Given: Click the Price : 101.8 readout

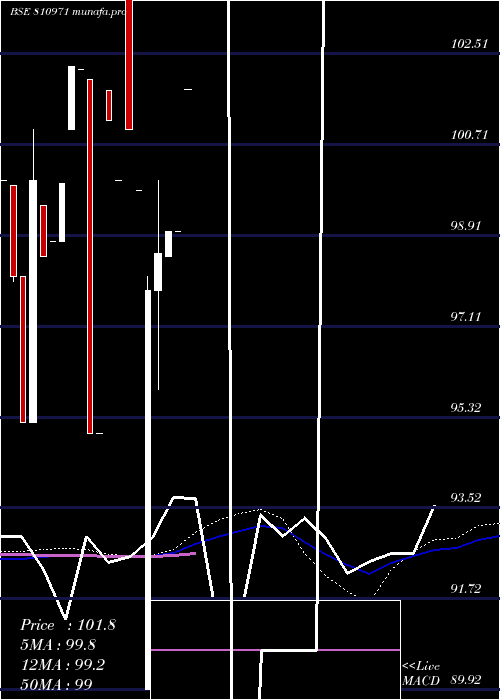Looking at the screenshot, I should click(x=68, y=625).
